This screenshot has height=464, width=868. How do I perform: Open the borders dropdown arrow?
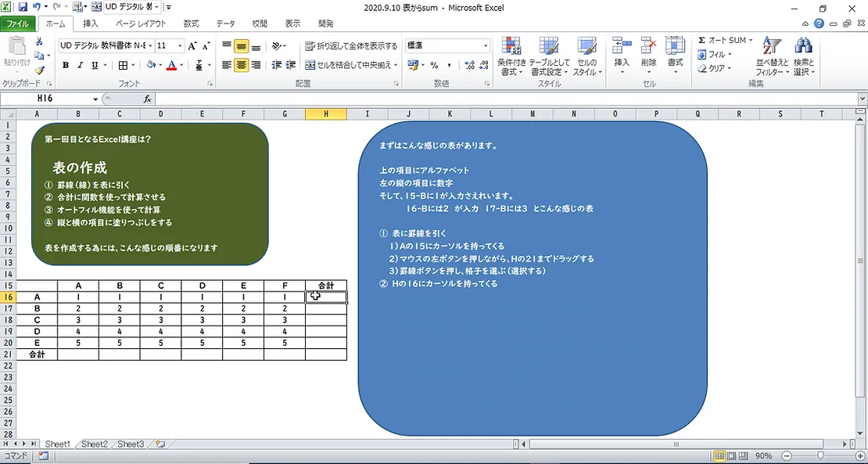pyautogui.click(x=134, y=66)
